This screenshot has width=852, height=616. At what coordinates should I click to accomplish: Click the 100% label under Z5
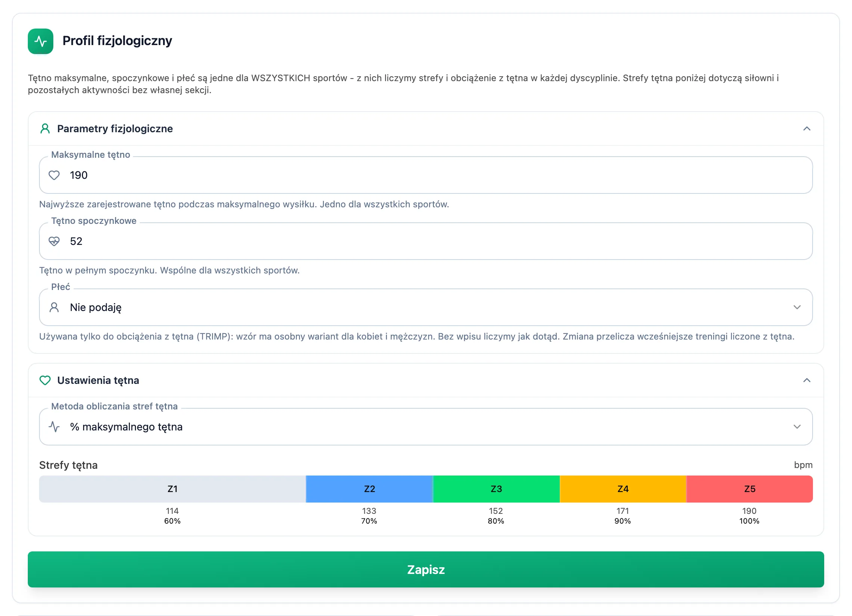[x=749, y=521]
